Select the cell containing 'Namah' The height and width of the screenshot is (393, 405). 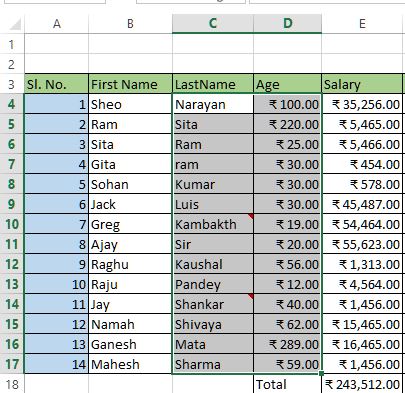click(131, 324)
